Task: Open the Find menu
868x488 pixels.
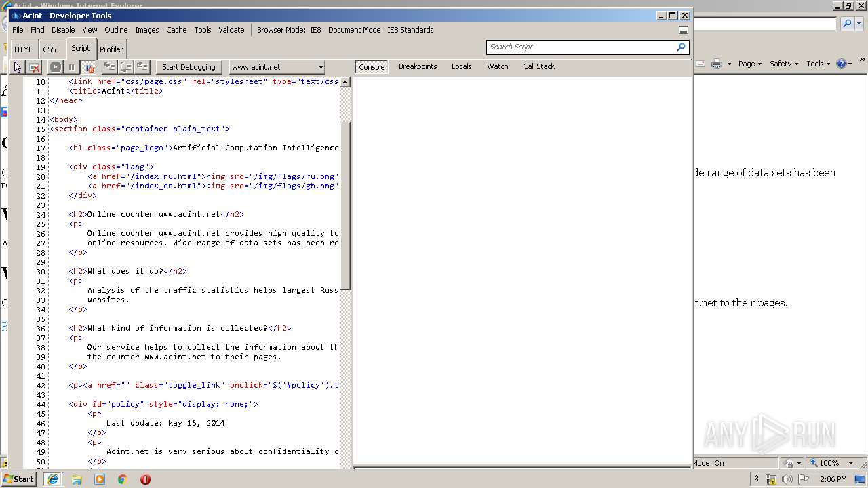Action: pos(37,30)
